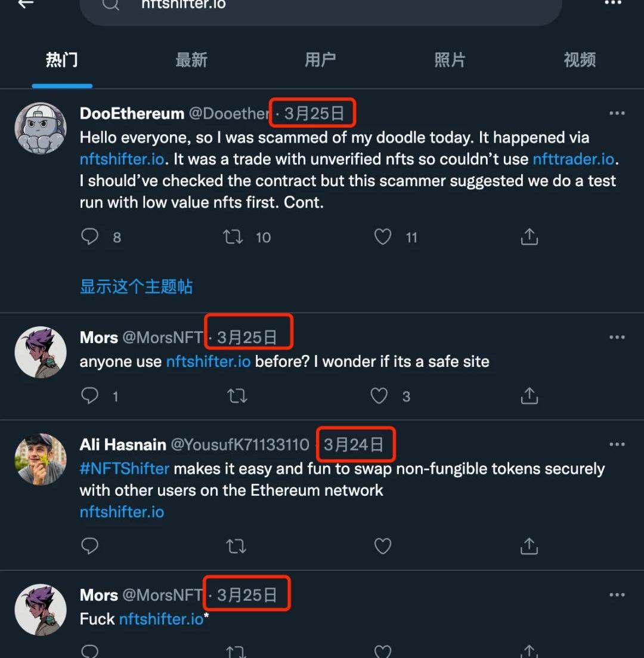644x658 pixels.
Task: Reply to Mors's safe site tweet
Action: click(x=89, y=396)
